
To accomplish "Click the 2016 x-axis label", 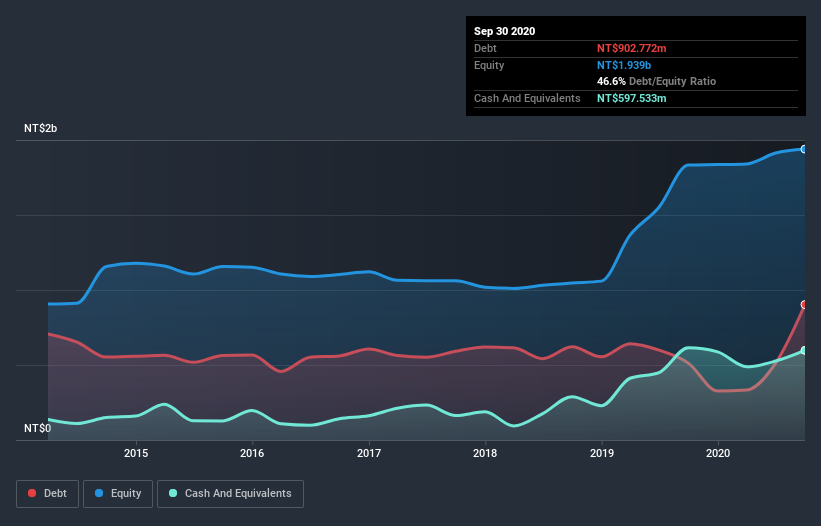I will click(252, 453).
